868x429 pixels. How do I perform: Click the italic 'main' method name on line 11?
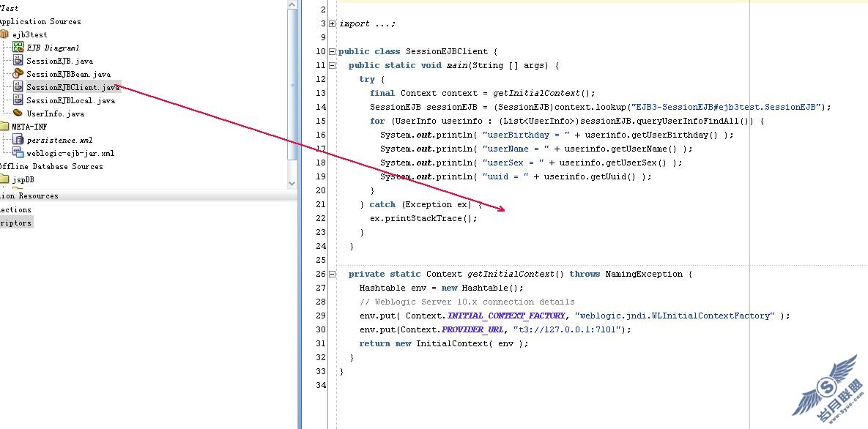point(457,65)
